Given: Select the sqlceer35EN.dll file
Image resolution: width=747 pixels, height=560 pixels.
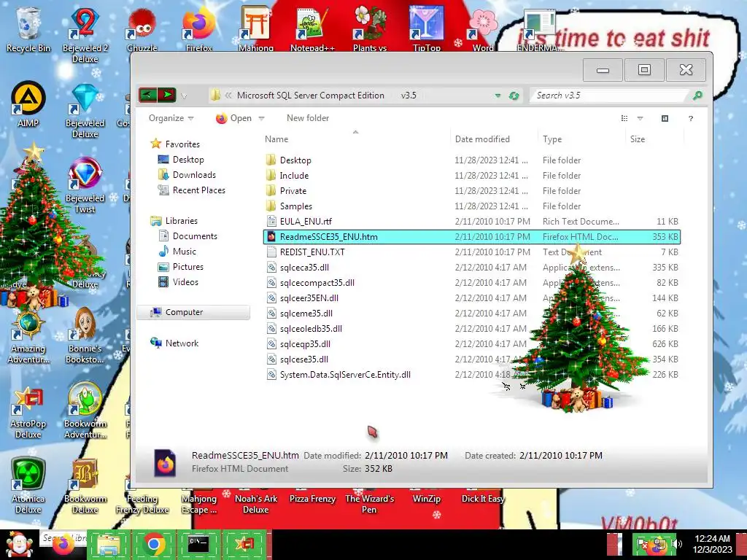Looking at the screenshot, I should coord(309,298).
